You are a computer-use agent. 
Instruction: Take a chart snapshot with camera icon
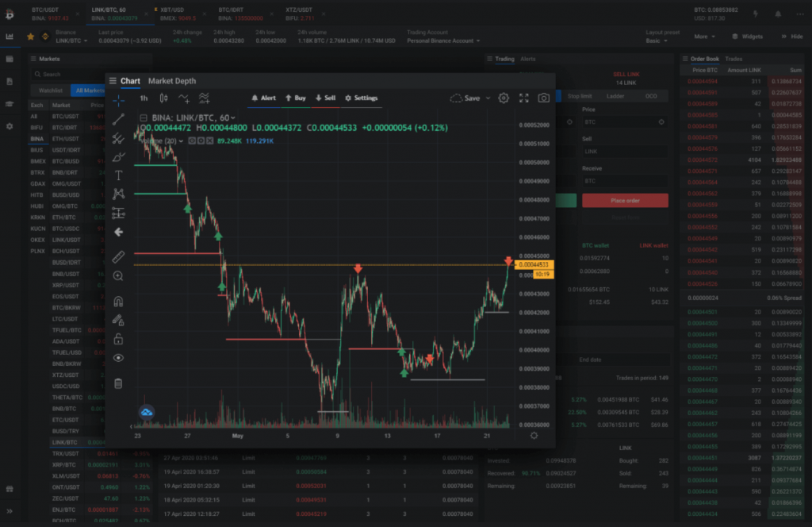pos(543,98)
